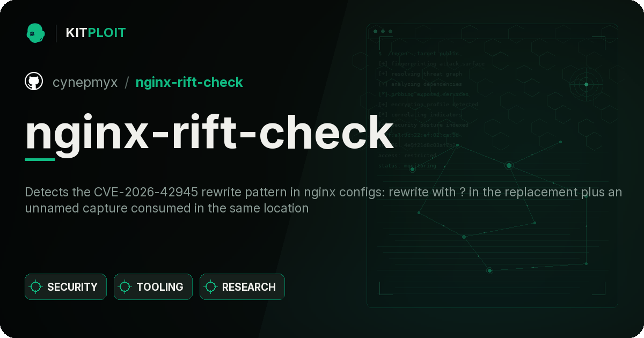Click the terminal line 'resolving threat graph'
Image resolution: width=644 pixels, height=338 pixels.
(x=420, y=74)
